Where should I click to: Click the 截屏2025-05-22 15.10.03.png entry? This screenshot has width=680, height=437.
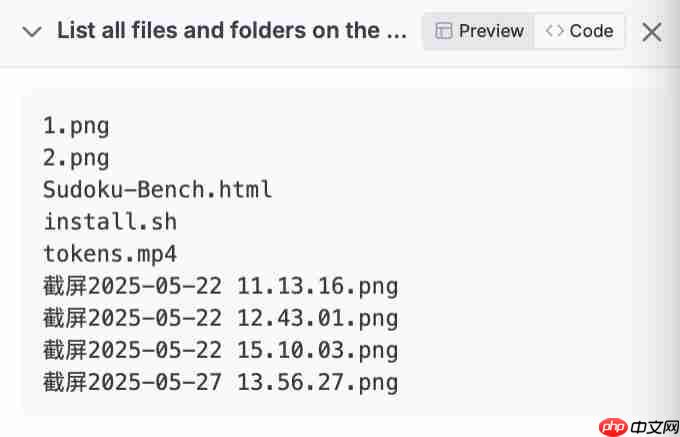coord(220,351)
